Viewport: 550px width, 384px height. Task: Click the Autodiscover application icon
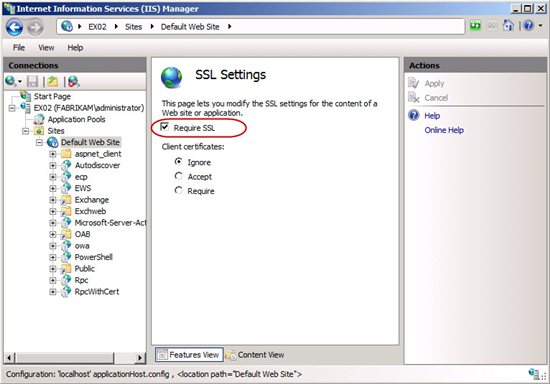[x=66, y=165]
